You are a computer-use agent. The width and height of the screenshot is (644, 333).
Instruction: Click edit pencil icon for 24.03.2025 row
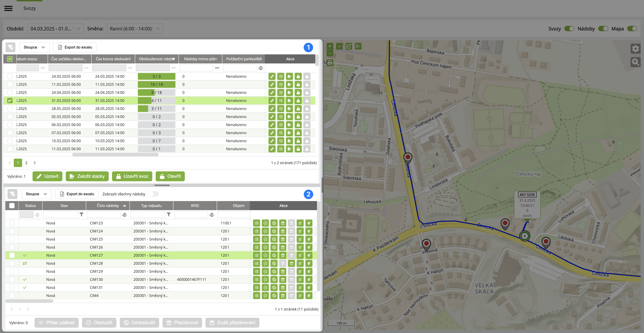point(272,77)
